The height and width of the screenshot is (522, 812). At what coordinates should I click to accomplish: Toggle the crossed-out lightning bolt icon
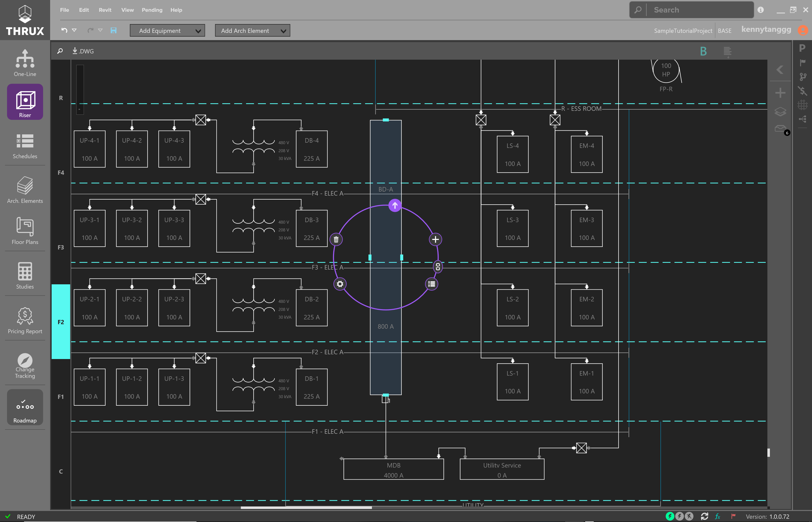[689, 516]
